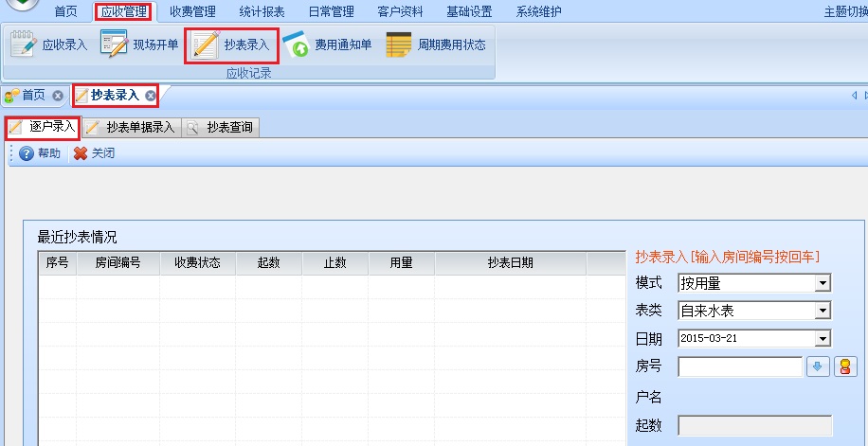The image size is (868, 446).
Task: Click the 房间编号 column header
Action: click(x=118, y=263)
